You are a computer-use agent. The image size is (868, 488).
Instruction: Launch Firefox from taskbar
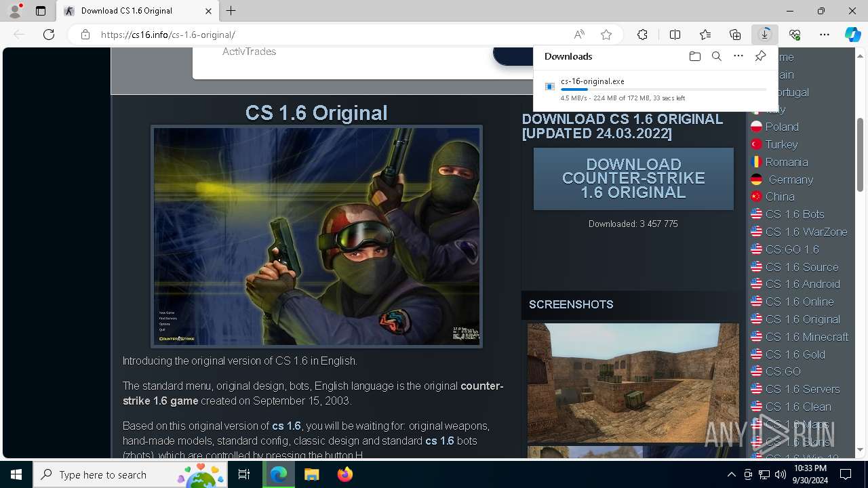(x=345, y=474)
